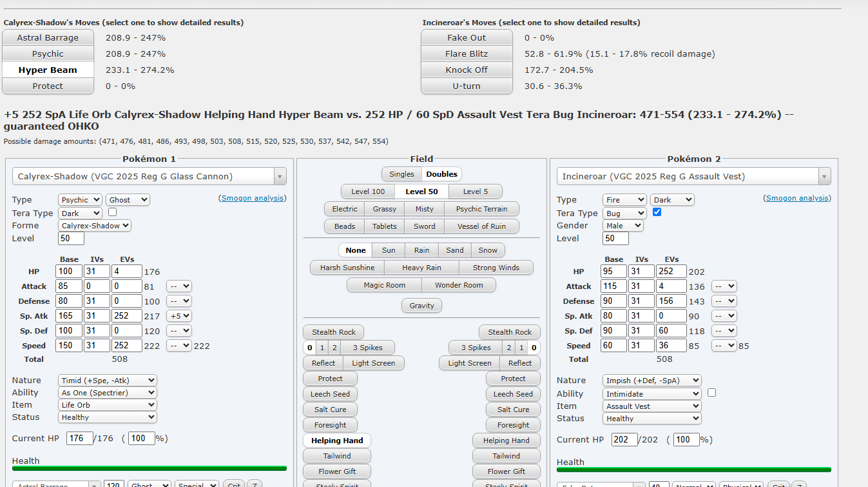Select Flare Blitz move result
Image resolution: width=868 pixels, height=487 pixels.
467,54
